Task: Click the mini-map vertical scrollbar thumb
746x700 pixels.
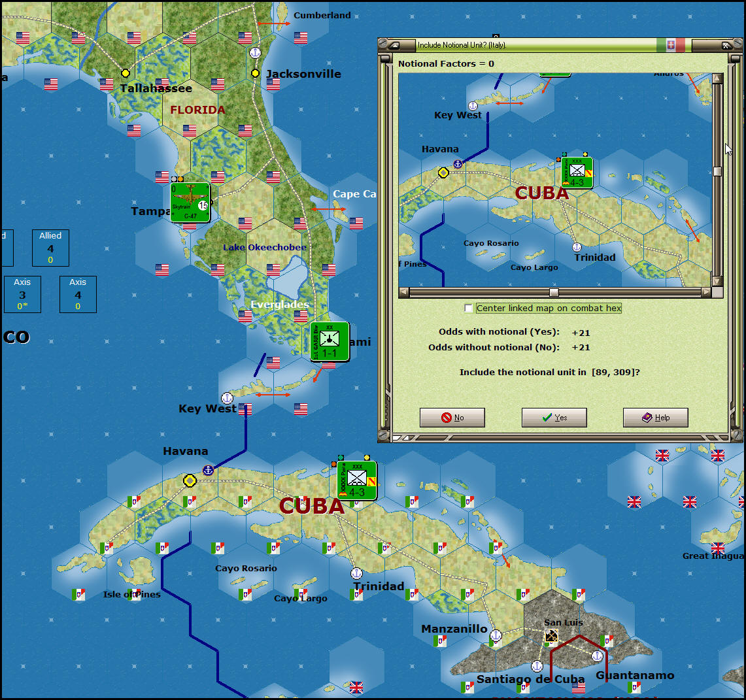Action: pyautogui.click(x=717, y=171)
